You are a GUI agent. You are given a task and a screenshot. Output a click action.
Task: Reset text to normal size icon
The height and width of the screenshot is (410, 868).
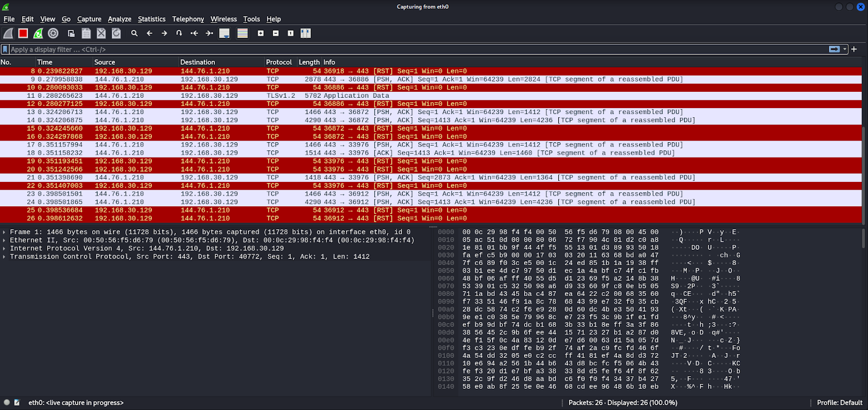[x=290, y=34]
